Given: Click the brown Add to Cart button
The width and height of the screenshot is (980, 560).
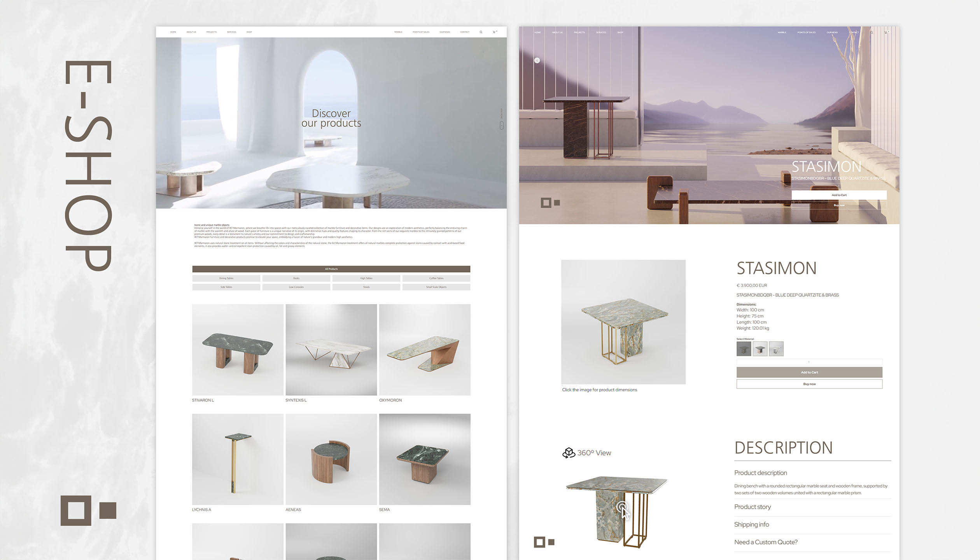Looking at the screenshot, I should pos(809,373).
